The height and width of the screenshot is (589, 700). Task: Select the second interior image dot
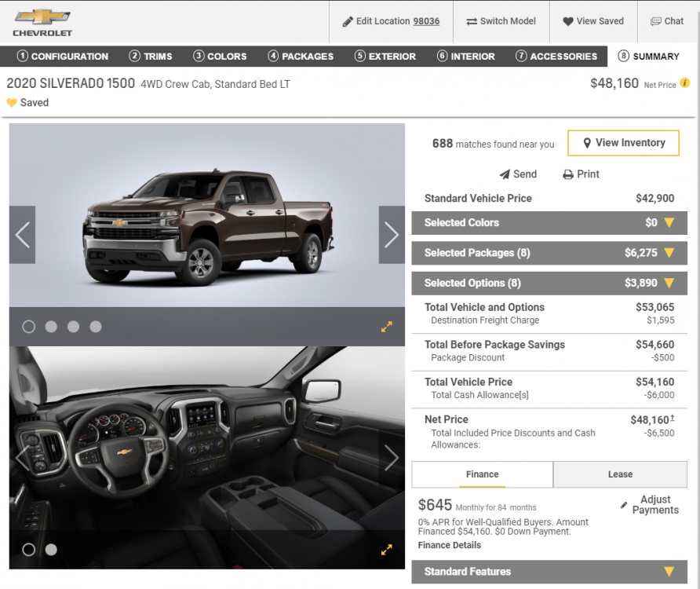pyautogui.click(x=51, y=550)
